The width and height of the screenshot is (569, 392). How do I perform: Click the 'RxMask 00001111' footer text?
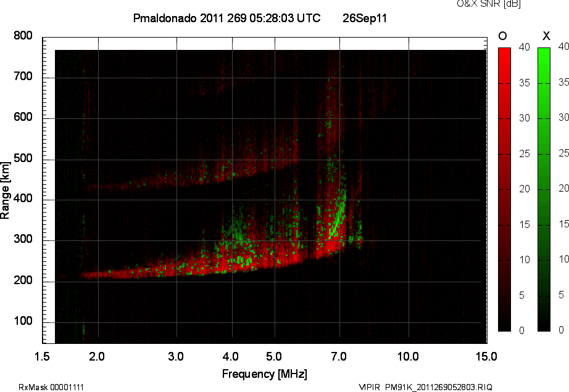pyautogui.click(x=51, y=387)
